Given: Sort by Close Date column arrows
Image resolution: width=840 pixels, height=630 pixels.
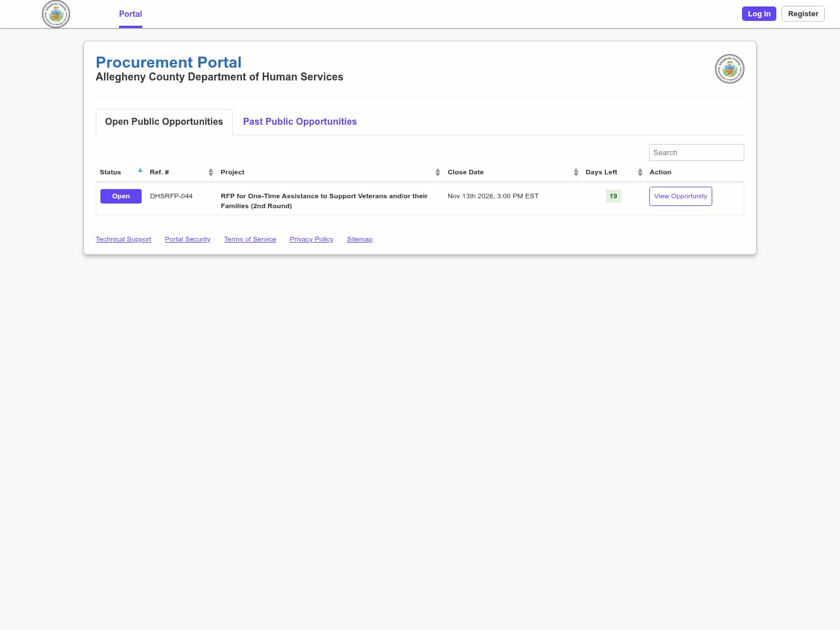Looking at the screenshot, I should pos(576,172).
